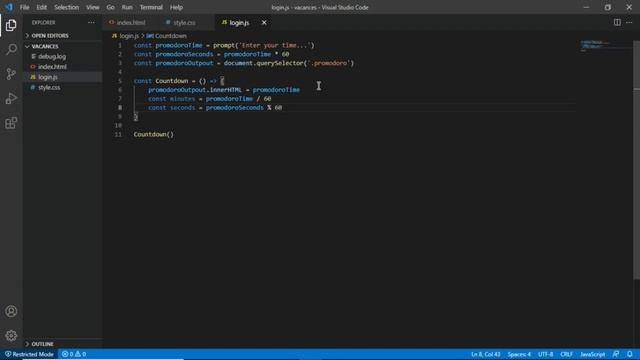Click querySelector on line 3

[280, 63]
